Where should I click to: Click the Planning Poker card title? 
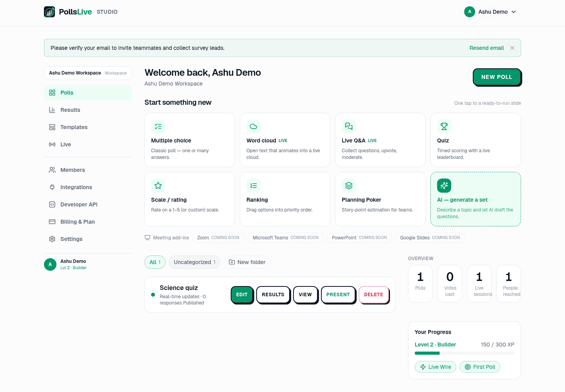[361, 200]
